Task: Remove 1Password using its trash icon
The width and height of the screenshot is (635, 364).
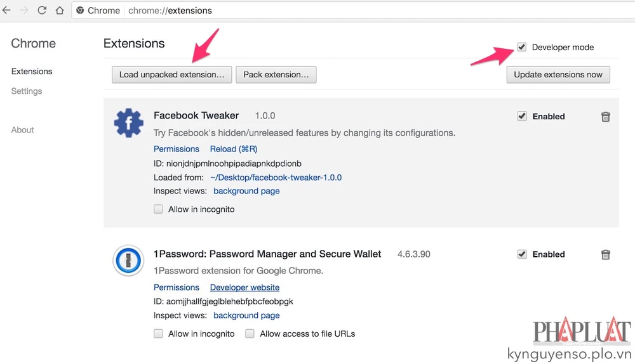Action: (x=606, y=254)
